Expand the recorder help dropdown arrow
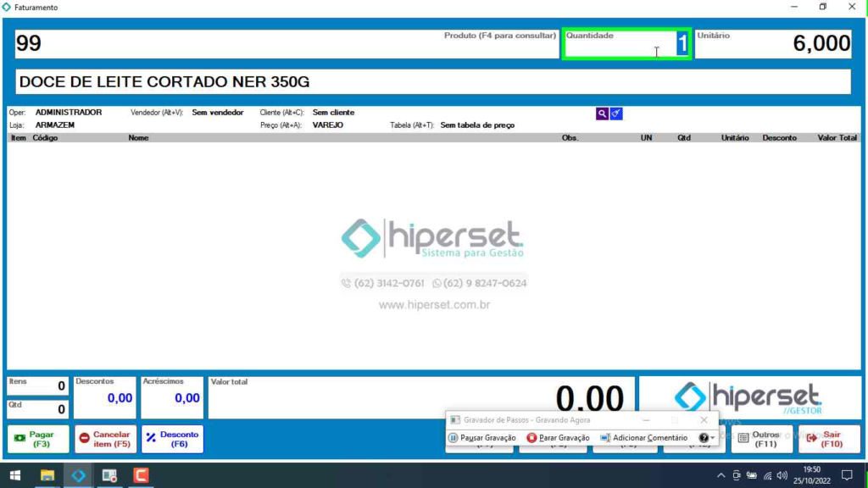Viewport: 868px width, 488px height. point(714,438)
